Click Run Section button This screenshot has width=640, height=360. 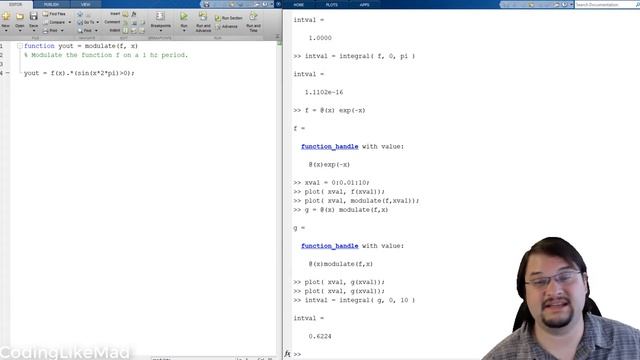229,18
